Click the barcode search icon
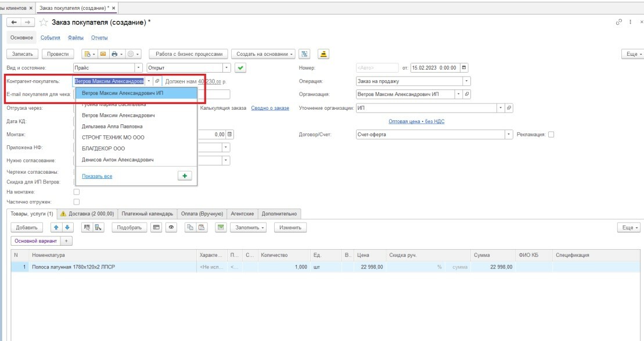This screenshot has width=644, height=341. 87,227
